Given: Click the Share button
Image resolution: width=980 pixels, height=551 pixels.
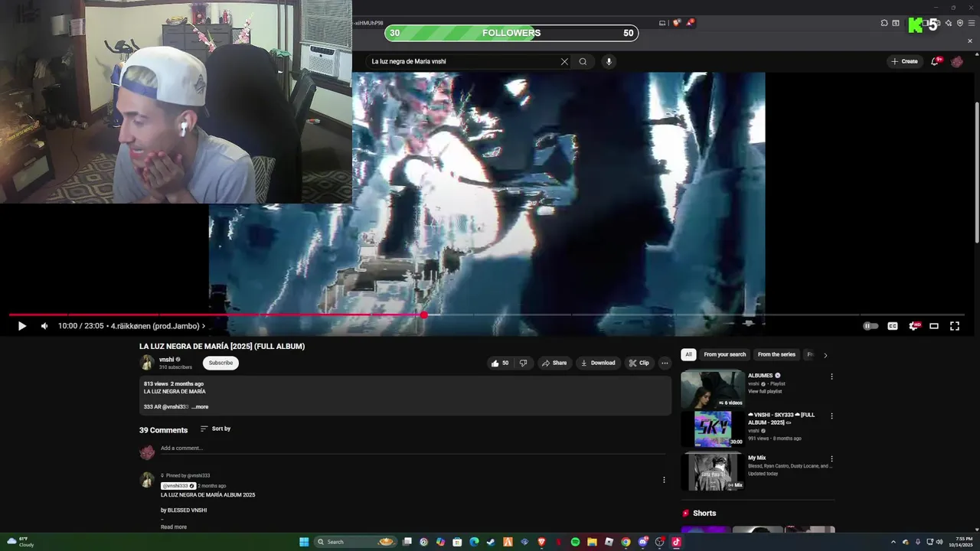Looking at the screenshot, I should (x=554, y=363).
